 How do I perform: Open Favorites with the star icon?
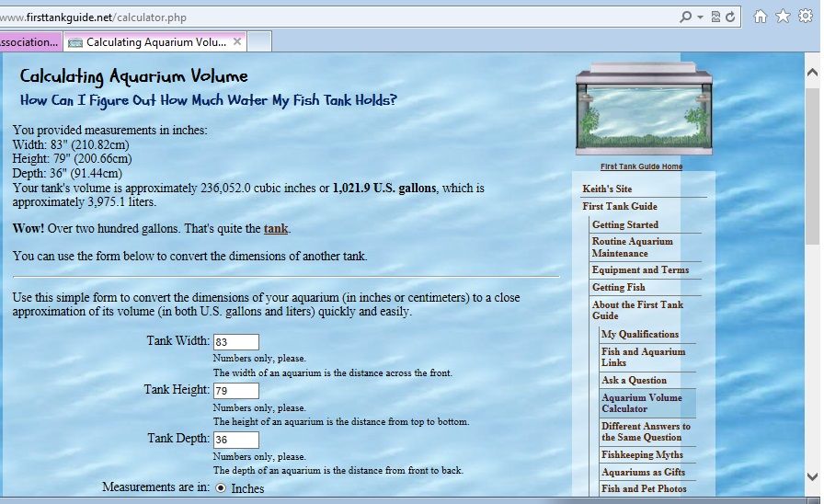coord(783,17)
